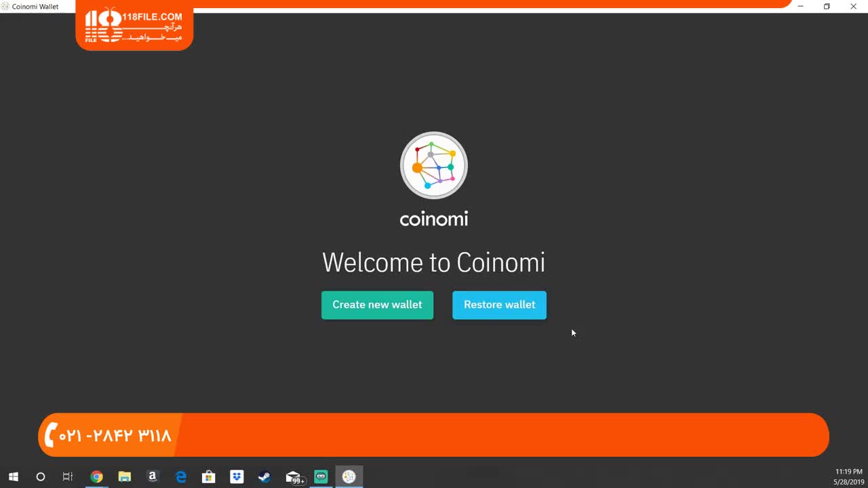Image resolution: width=868 pixels, height=488 pixels.
Task: Open Cortana search circle in taskbar
Action: pos(40,476)
